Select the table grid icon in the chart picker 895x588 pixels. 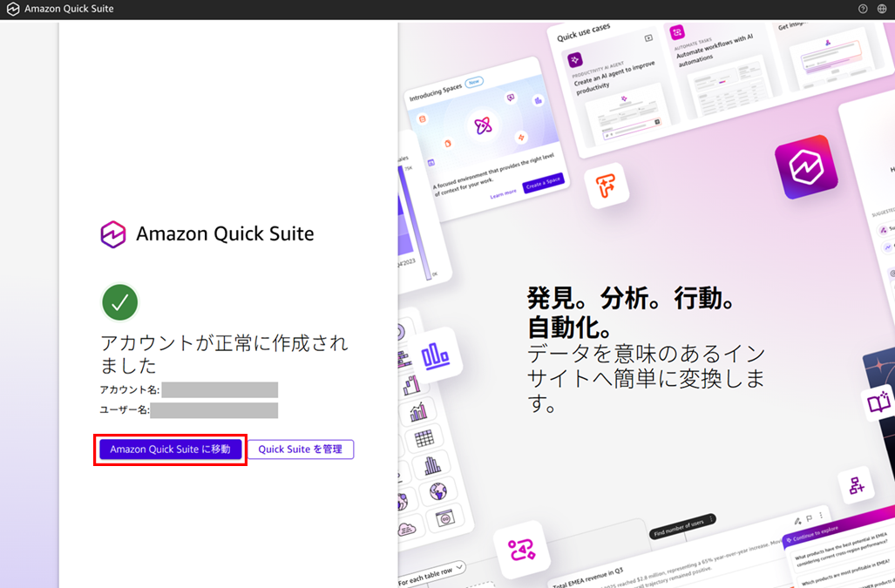click(x=424, y=437)
